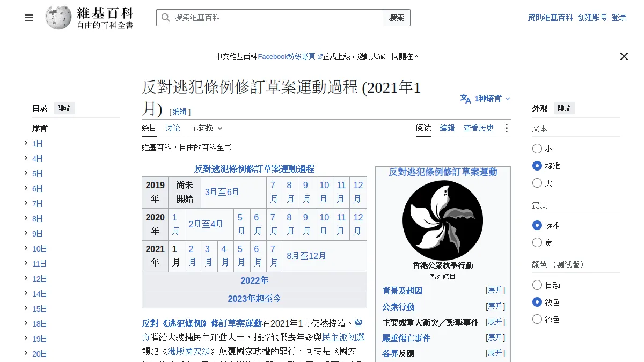
Task: Open 创建账号 create account link
Action: pyautogui.click(x=592, y=18)
